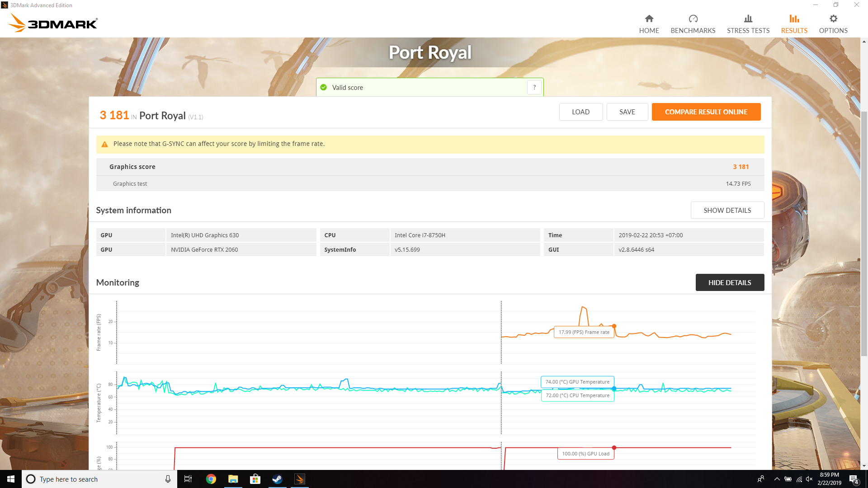This screenshot has width=868, height=488.
Task: Click NVIDIA GeForce RTX 2060 entry
Action: pos(204,249)
